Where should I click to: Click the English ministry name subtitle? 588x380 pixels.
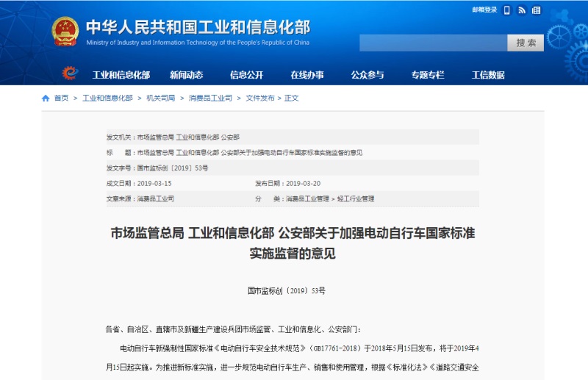coord(198,43)
